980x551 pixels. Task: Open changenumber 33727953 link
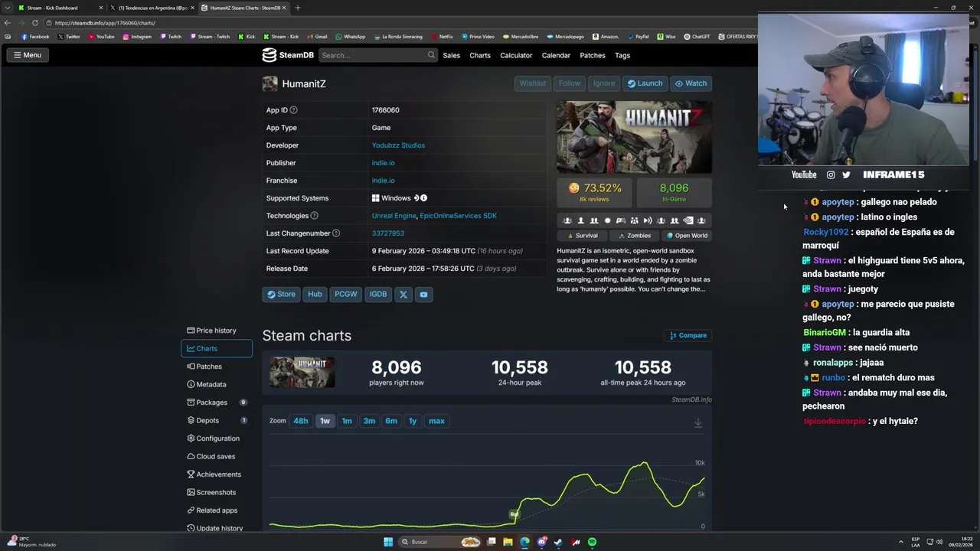[387, 233]
